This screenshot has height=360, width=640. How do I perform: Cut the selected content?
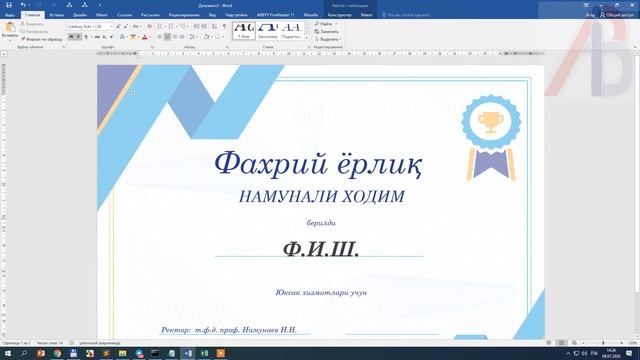32,24
